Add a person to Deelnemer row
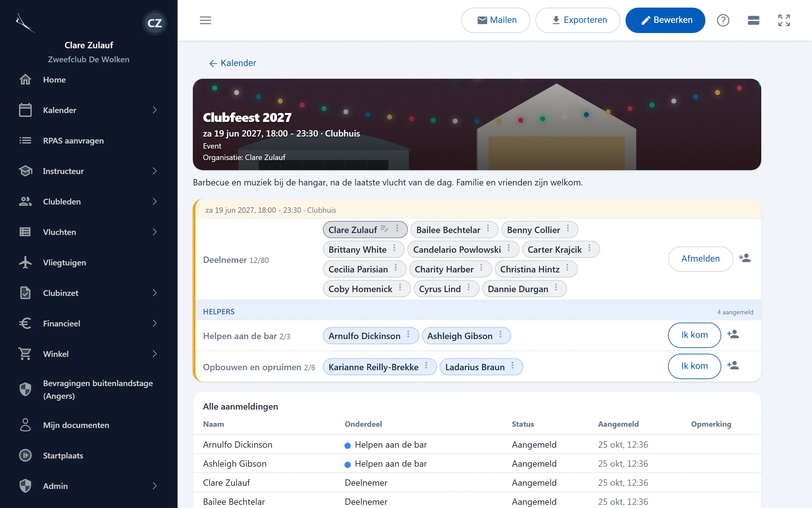The height and width of the screenshot is (508, 812). coord(744,258)
